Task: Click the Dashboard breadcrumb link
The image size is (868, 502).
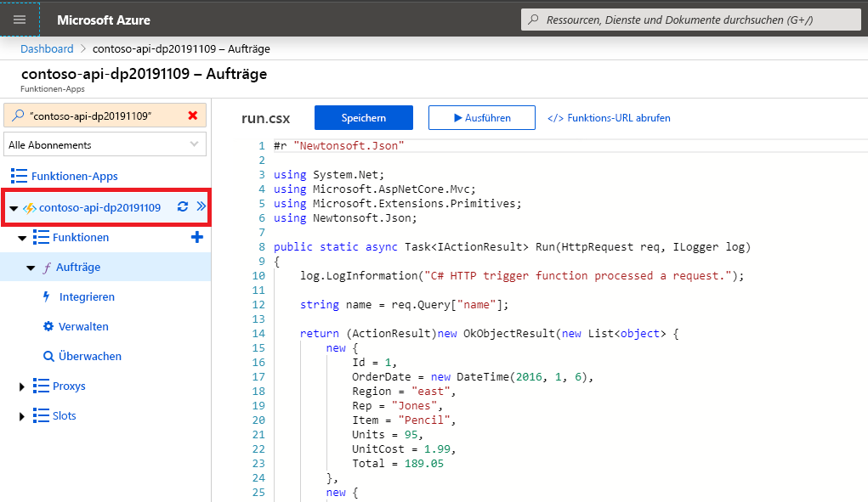Action: 47,48
